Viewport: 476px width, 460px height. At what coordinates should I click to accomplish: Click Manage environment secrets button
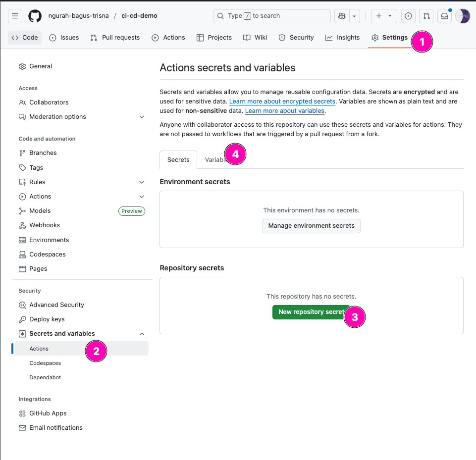[312, 226]
